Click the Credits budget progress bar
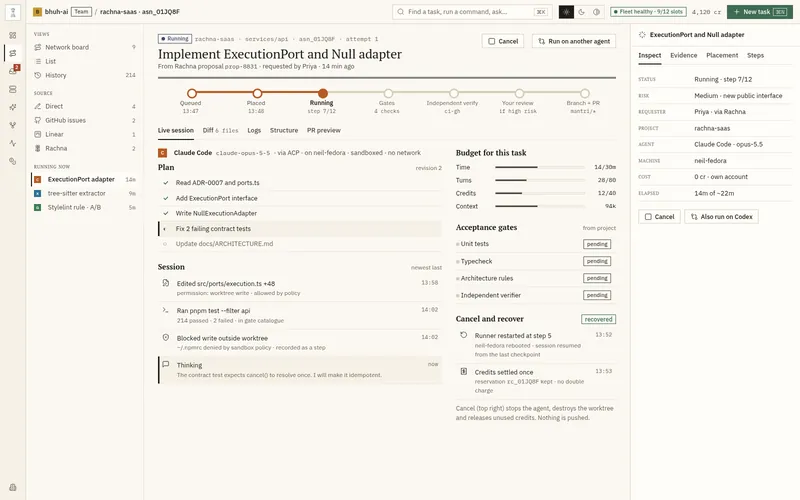The height and width of the screenshot is (500, 800). [x=540, y=193]
